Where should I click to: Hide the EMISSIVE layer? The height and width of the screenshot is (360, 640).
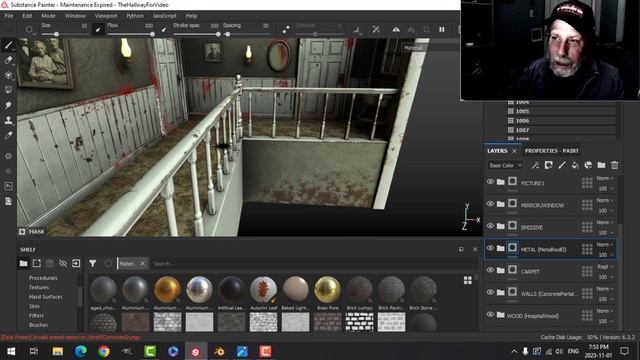pos(490,226)
